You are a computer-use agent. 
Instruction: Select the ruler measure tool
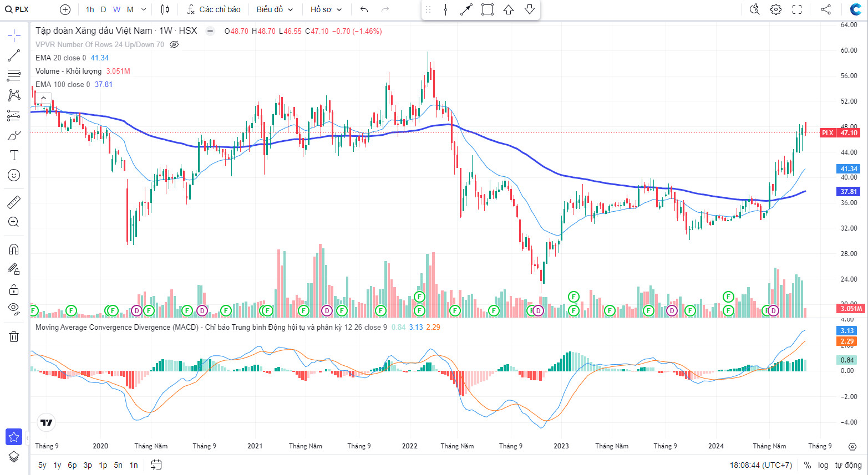pyautogui.click(x=14, y=202)
